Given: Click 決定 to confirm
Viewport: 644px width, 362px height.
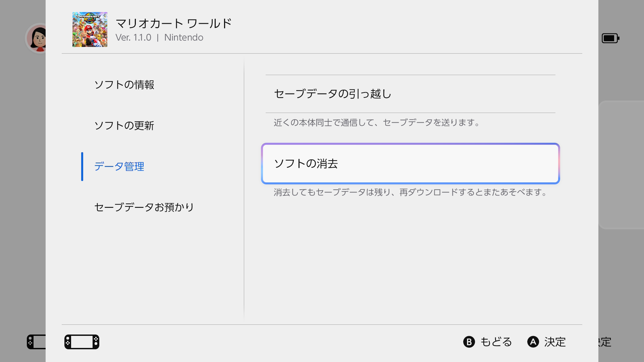Looking at the screenshot, I should [x=555, y=342].
